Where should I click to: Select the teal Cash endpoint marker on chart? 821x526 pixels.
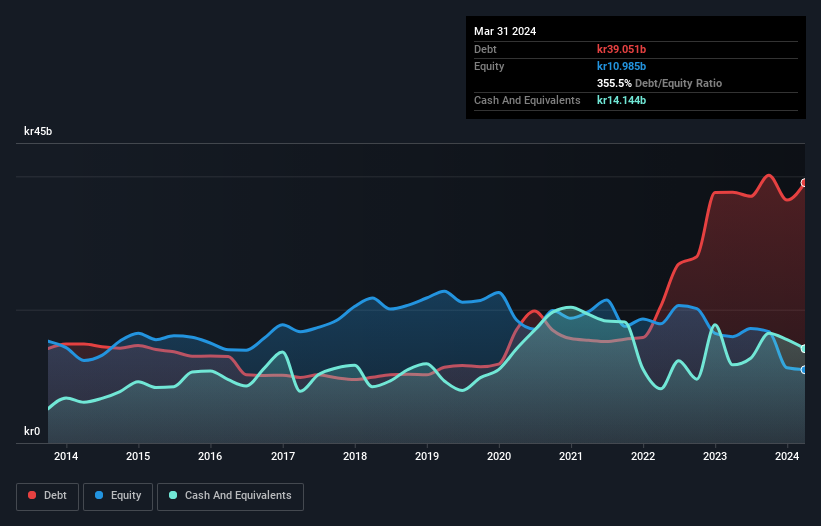click(x=804, y=349)
